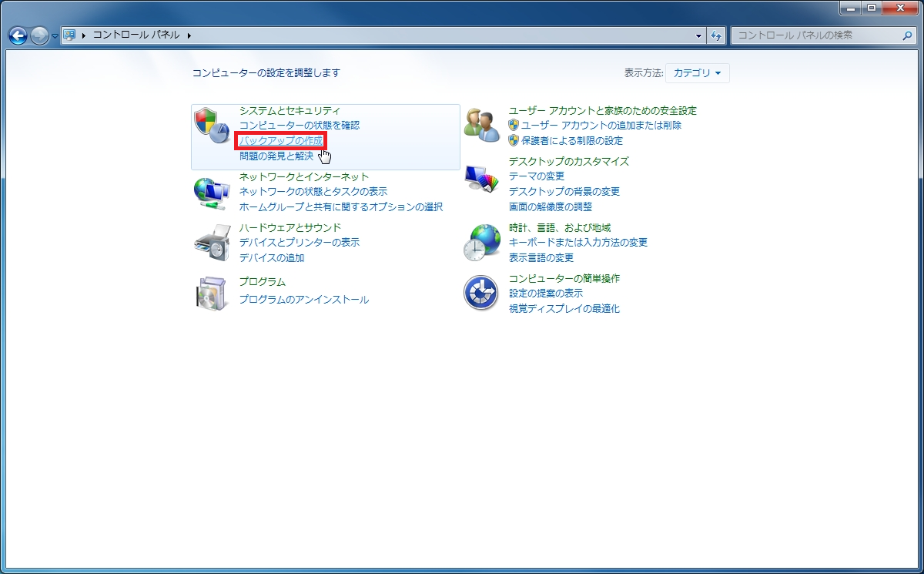Click ユーザー アカウントの追加または削除 link
Image resolution: width=924 pixels, height=574 pixels.
click(601, 125)
